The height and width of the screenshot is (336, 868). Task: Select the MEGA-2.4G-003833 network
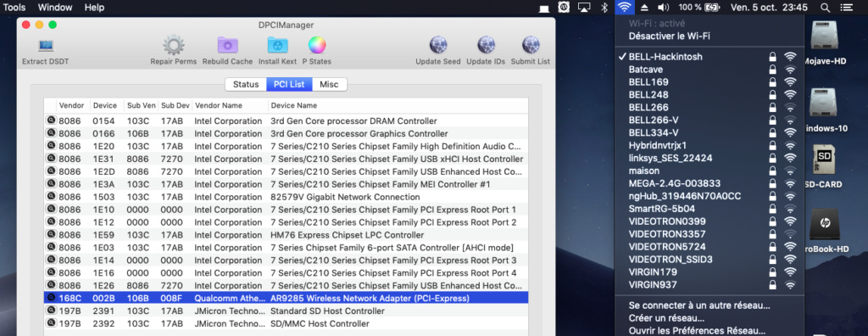point(709,183)
